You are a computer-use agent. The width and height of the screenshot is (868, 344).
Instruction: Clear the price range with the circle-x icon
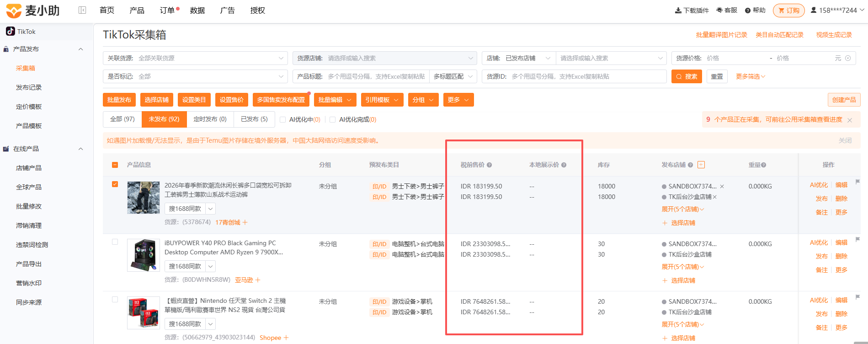(x=848, y=58)
